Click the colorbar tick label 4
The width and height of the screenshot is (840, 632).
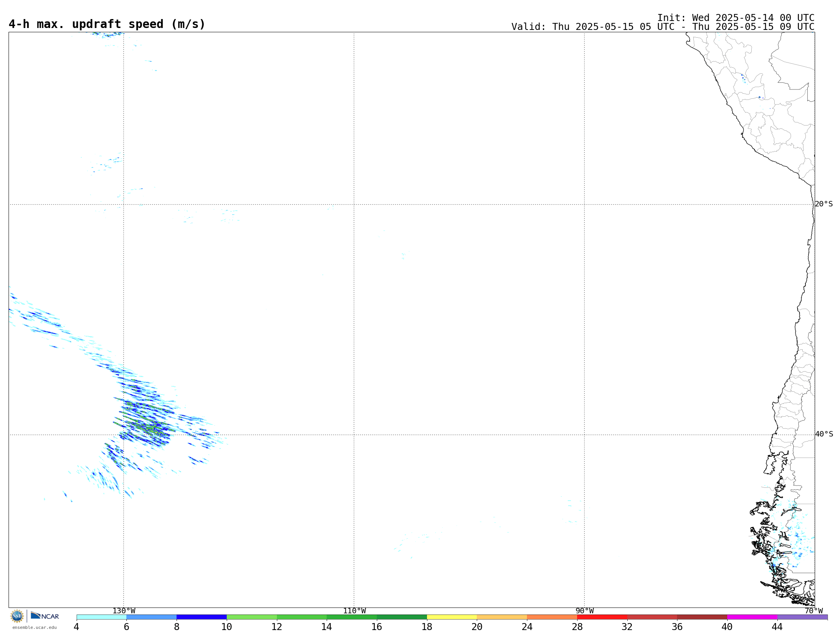77,627
